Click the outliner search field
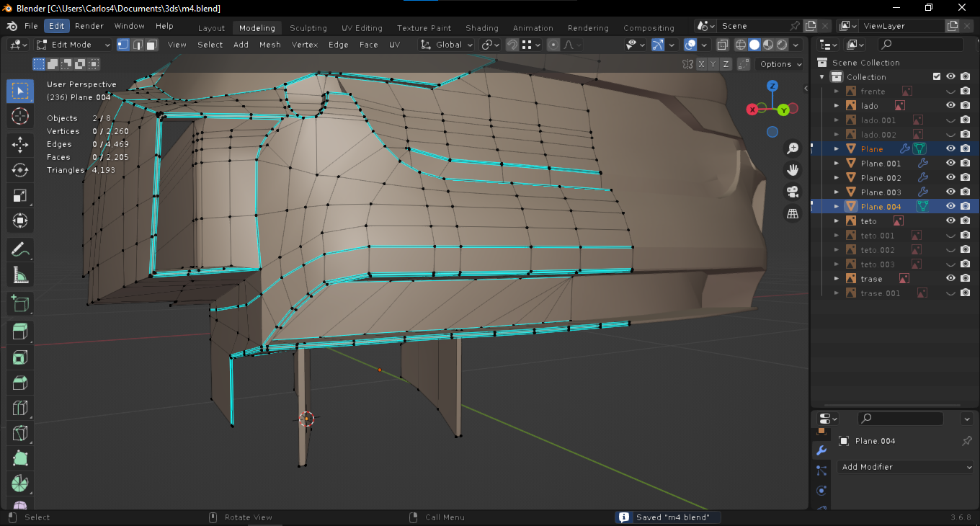Image resolution: width=980 pixels, height=526 pixels. tap(922, 45)
